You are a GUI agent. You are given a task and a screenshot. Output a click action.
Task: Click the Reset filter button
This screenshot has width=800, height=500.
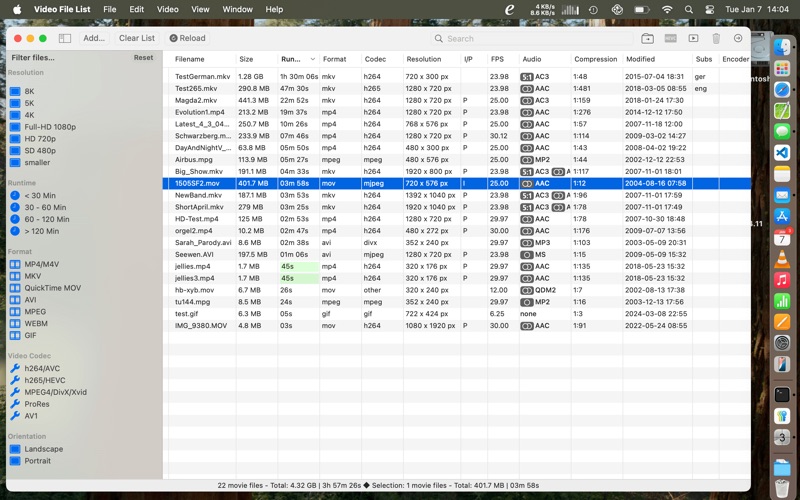(143, 58)
